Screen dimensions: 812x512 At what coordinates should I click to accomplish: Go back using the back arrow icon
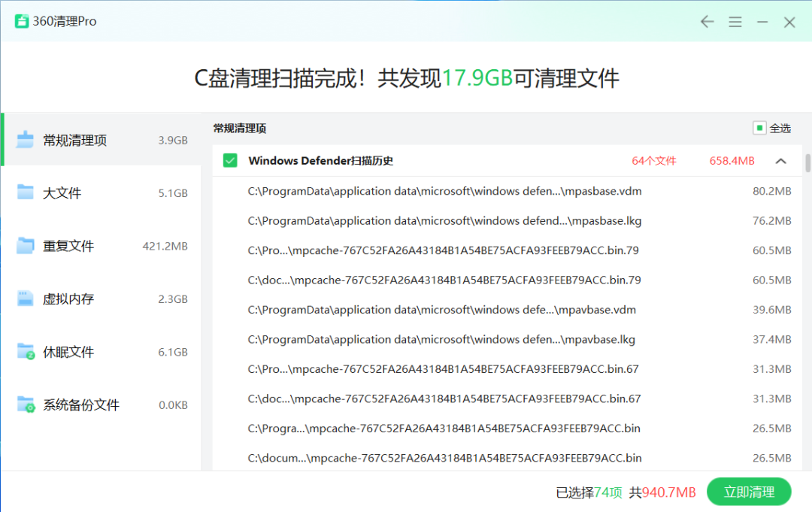707,22
